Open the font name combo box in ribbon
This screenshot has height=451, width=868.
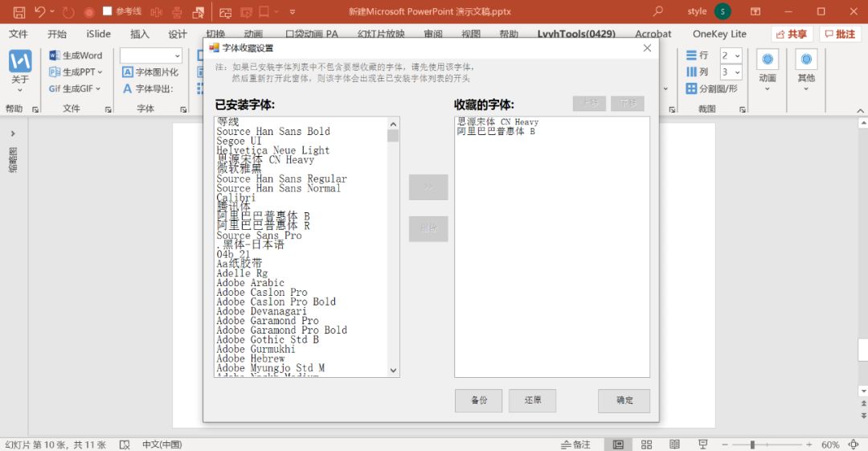point(151,55)
